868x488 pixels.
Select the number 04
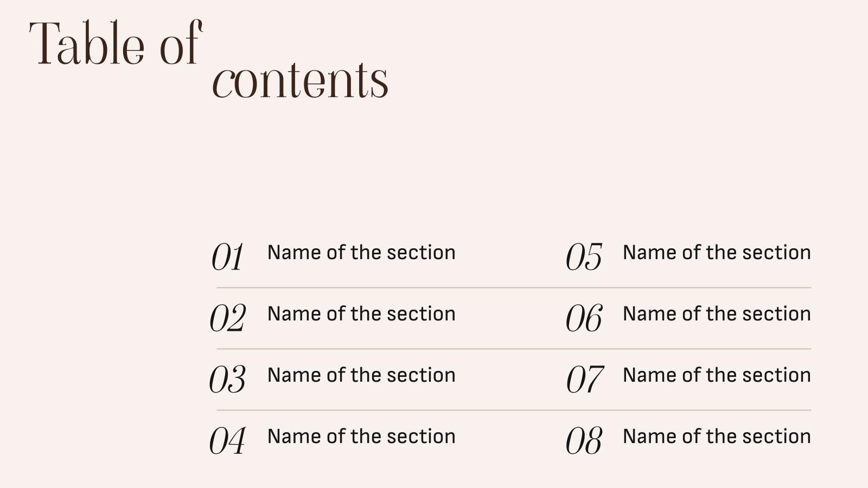(227, 440)
